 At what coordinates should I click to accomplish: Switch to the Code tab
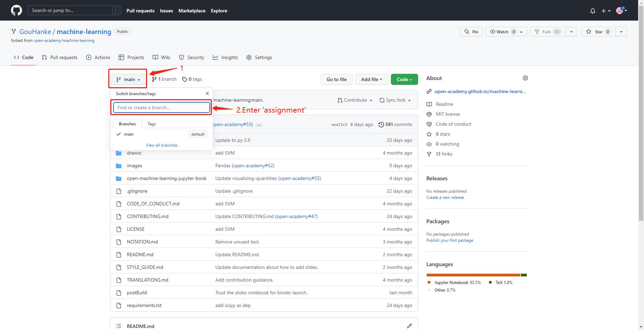pos(23,57)
